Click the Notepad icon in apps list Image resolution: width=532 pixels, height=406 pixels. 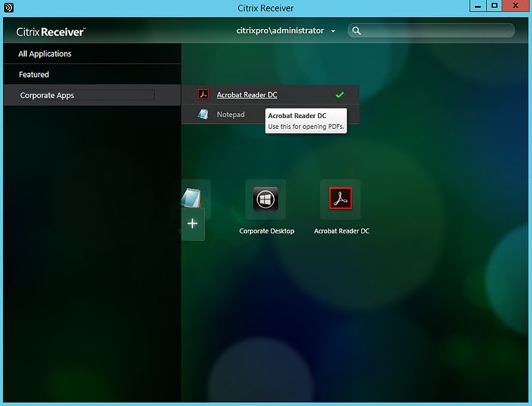tap(203, 114)
